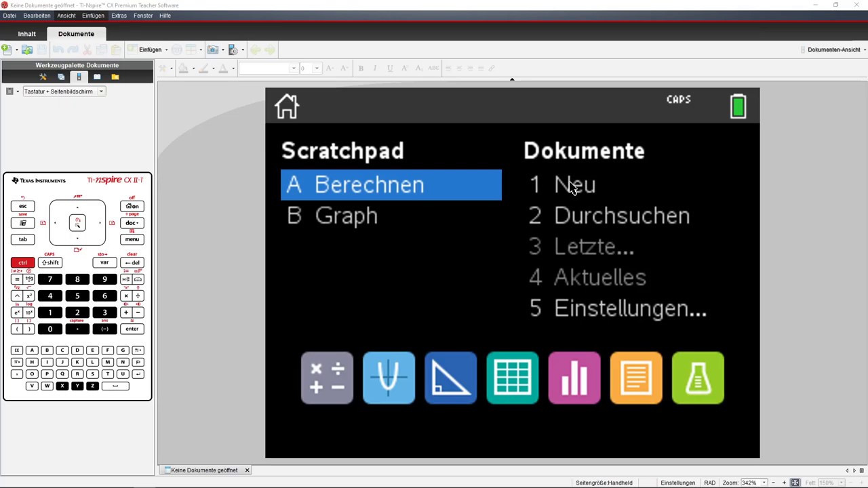This screenshot has height=488, width=868.
Task: Choose '5 Einstellungen...' under Dokumente
Action: [x=618, y=309]
